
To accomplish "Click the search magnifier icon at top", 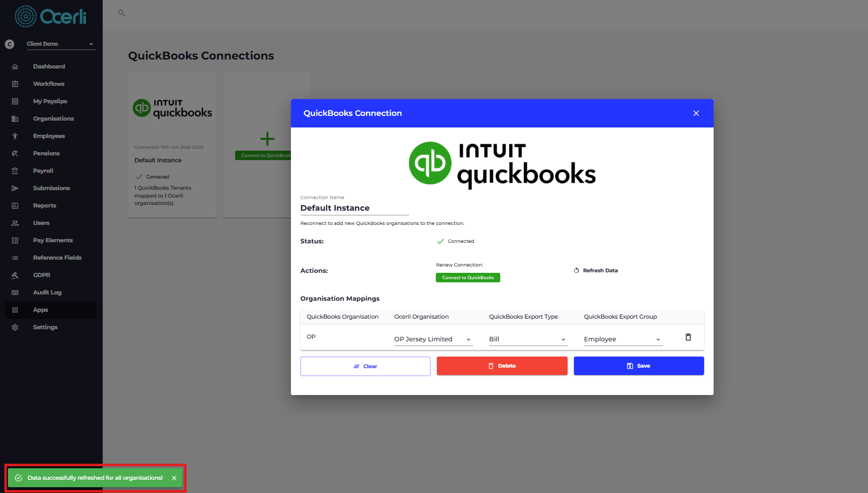I will (121, 13).
